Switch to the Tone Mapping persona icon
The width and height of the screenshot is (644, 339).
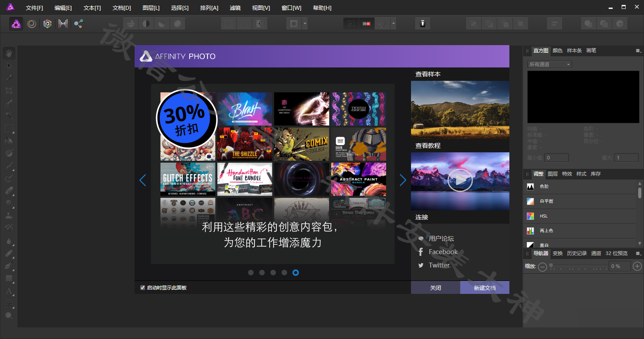click(63, 24)
